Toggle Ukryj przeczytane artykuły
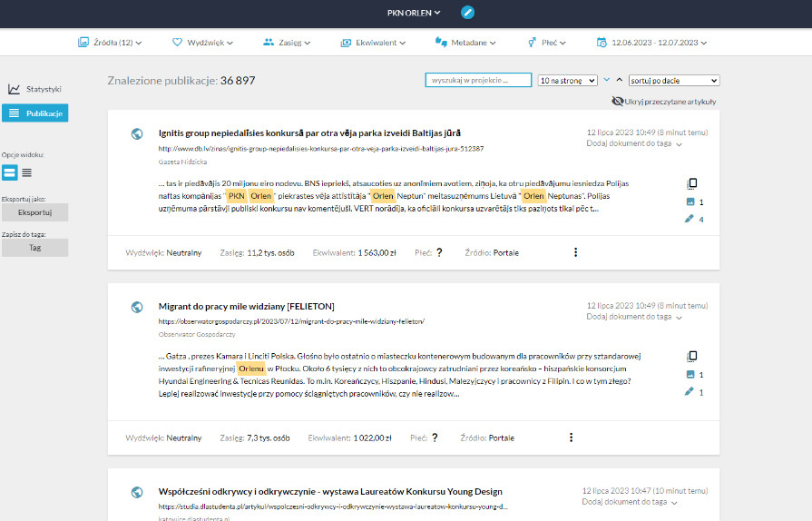This screenshot has width=812, height=521. tap(664, 102)
